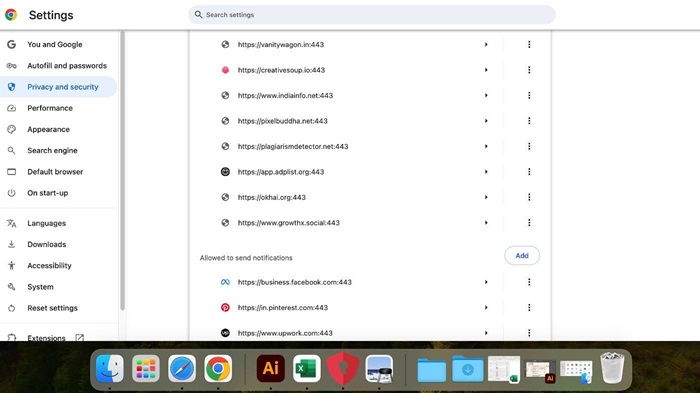
Task: Open the blue folder in the dock
Action: pyautogui.click(x=431, y=370)
